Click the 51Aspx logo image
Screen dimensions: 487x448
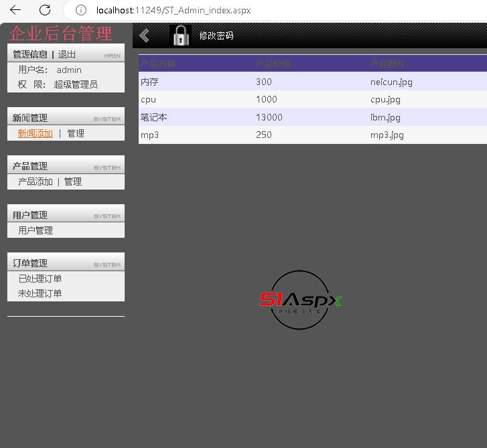pos(301,300)
